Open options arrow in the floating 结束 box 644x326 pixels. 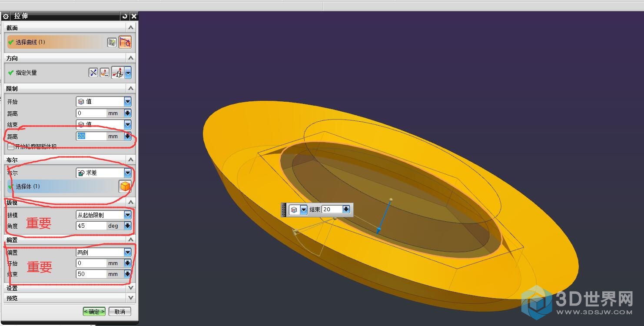(346, 210)
